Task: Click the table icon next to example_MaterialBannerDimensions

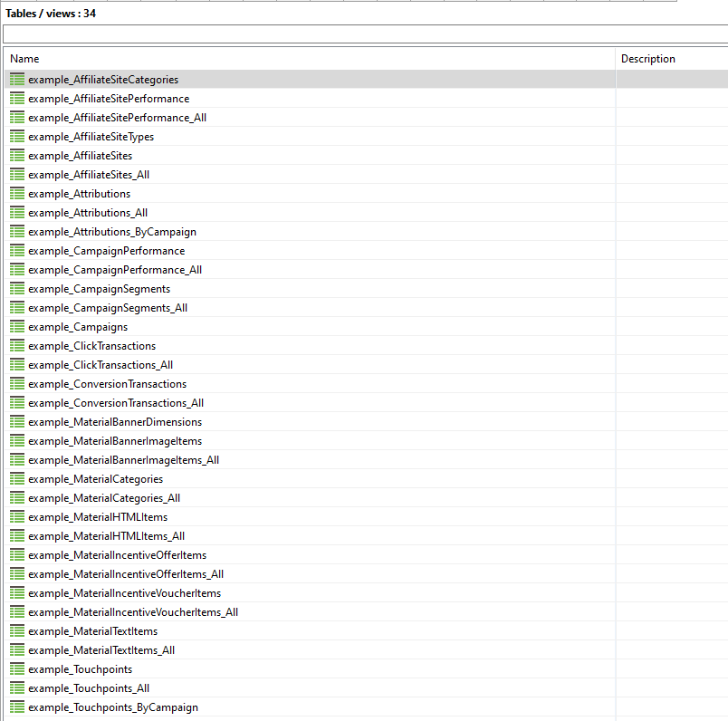Action: click(x=17, y=422)
